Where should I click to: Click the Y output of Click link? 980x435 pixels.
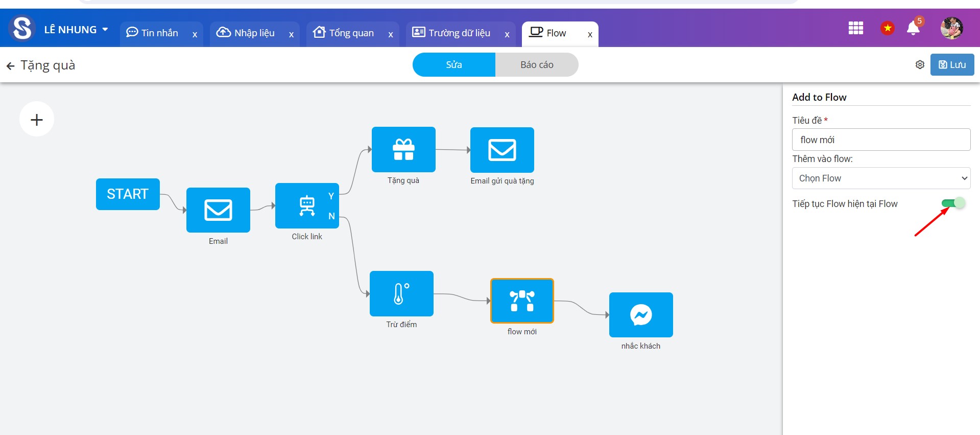click(331, 196)
